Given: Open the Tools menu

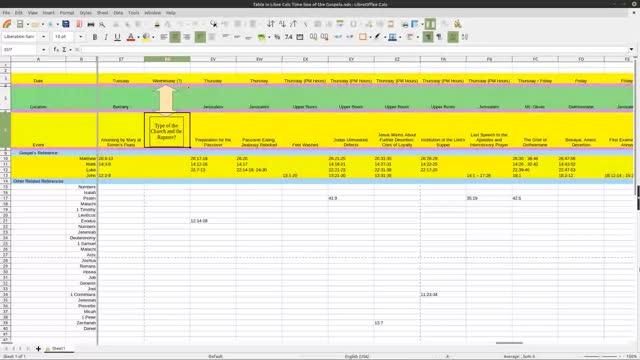Looking at the screenshot, I should click(x=133, y=13).
